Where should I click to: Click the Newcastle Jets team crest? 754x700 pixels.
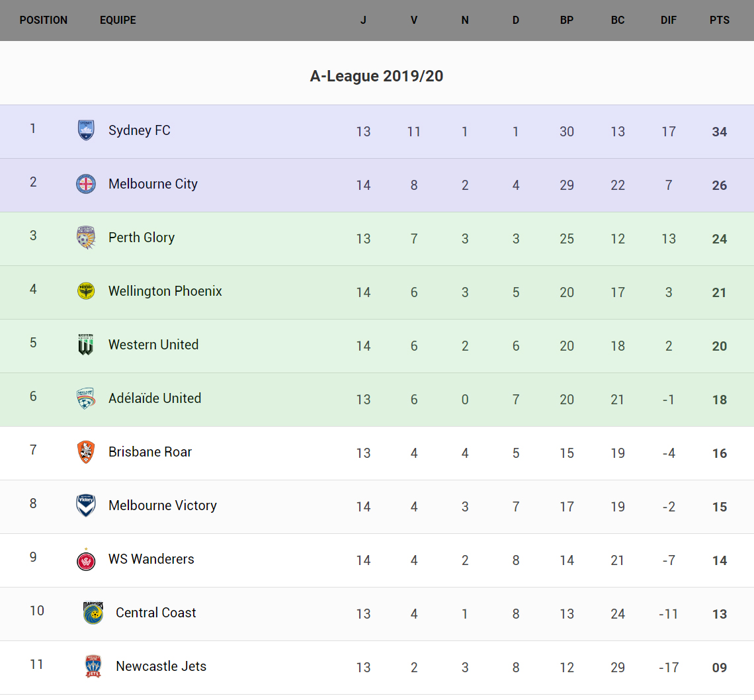tap(93, 666)
